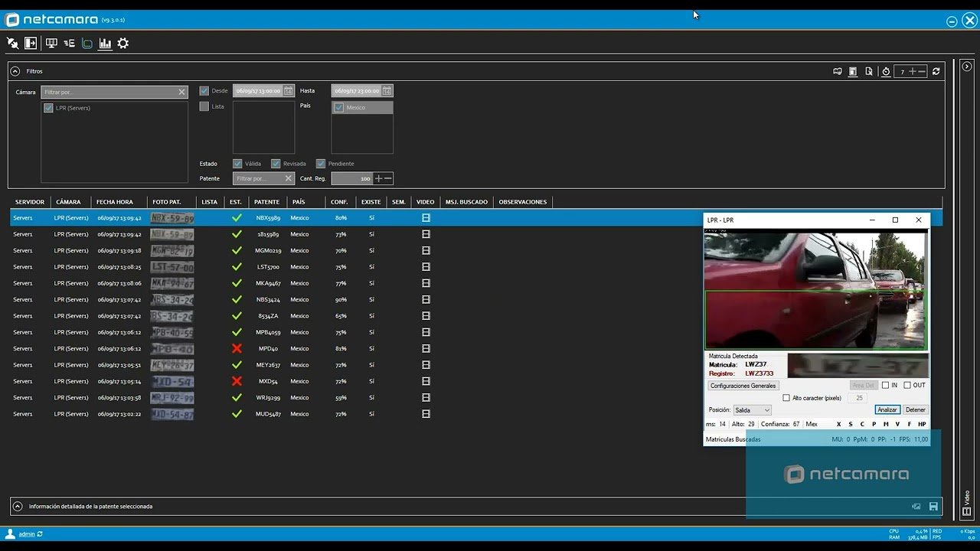Toggle the Válida state checkbox
980x551 pixels.
tap(237, 163)
